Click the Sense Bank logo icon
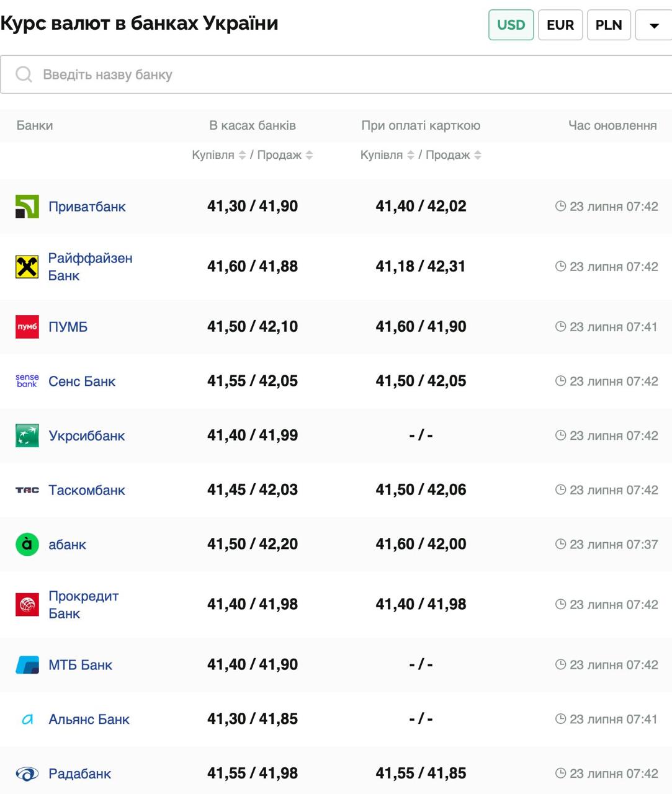 [27, 381]
